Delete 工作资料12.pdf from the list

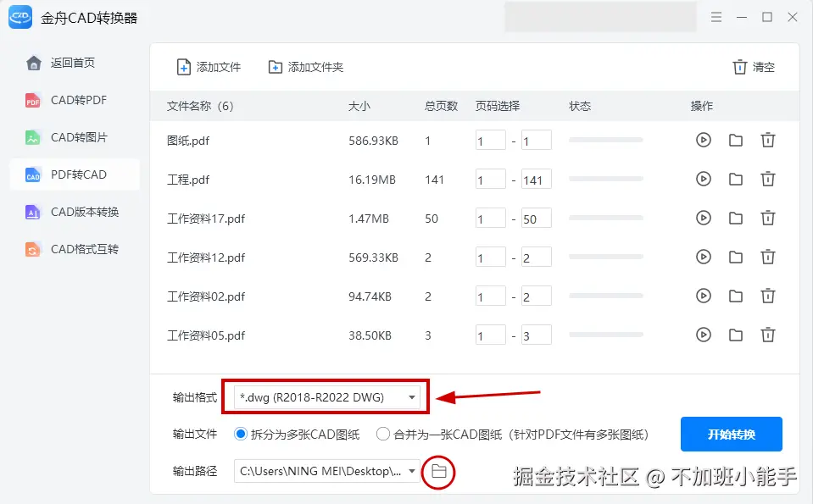767,257
